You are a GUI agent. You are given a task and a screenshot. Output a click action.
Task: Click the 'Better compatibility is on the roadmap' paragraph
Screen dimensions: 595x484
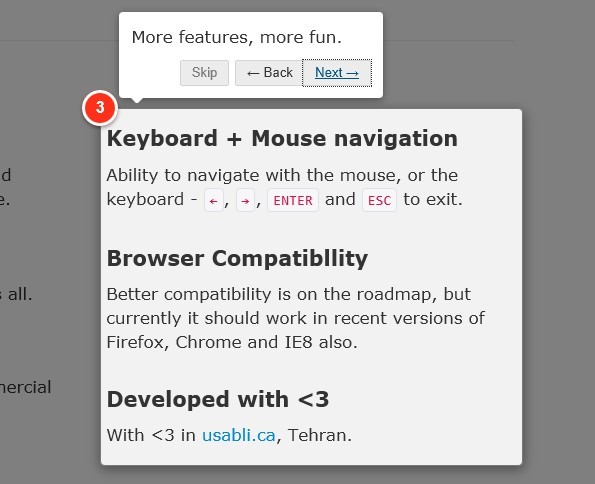click(x=296, y=318)
